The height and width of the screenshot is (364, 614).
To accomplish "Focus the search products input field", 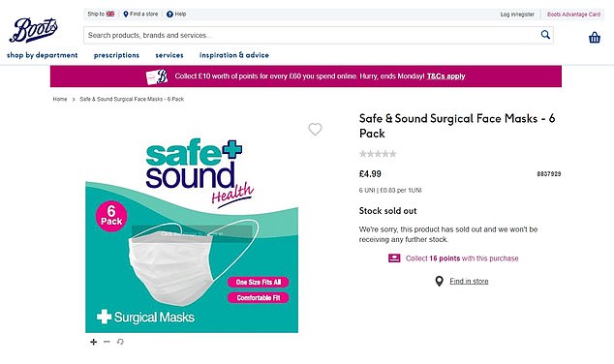I will [x=311, y=35].
